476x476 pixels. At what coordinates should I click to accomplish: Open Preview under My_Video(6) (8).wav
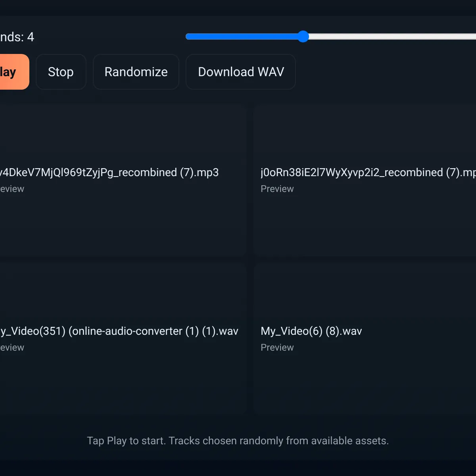click(x=277, y=347)
